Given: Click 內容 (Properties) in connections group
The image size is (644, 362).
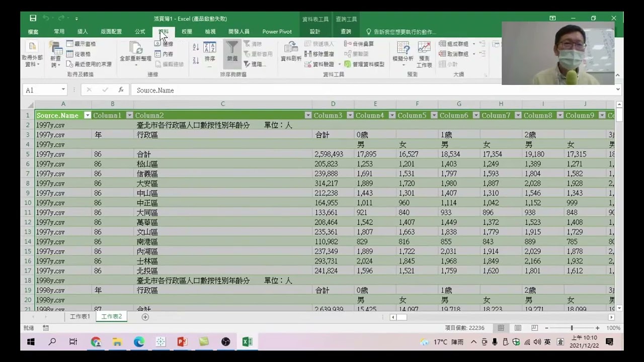Looking at the screenshot, I should click(x=164, y=54).
